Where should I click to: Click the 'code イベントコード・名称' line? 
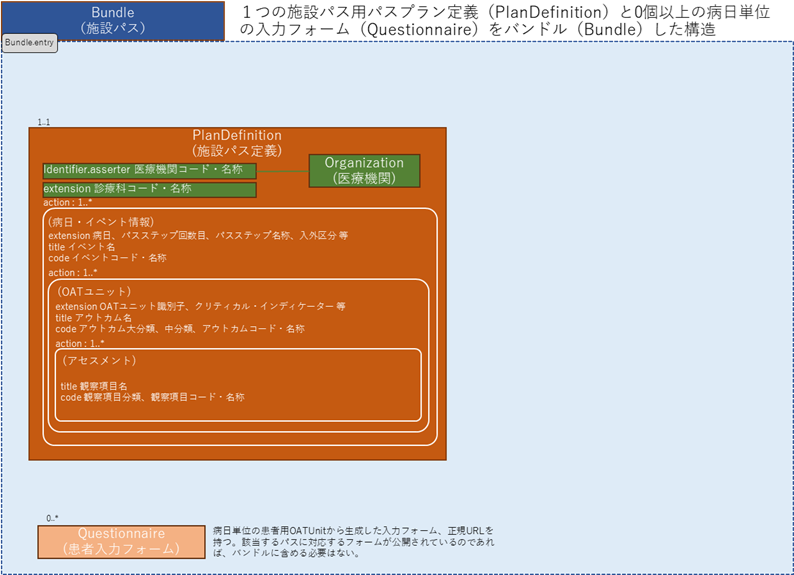pyautogui.click(x=107, y=258)
